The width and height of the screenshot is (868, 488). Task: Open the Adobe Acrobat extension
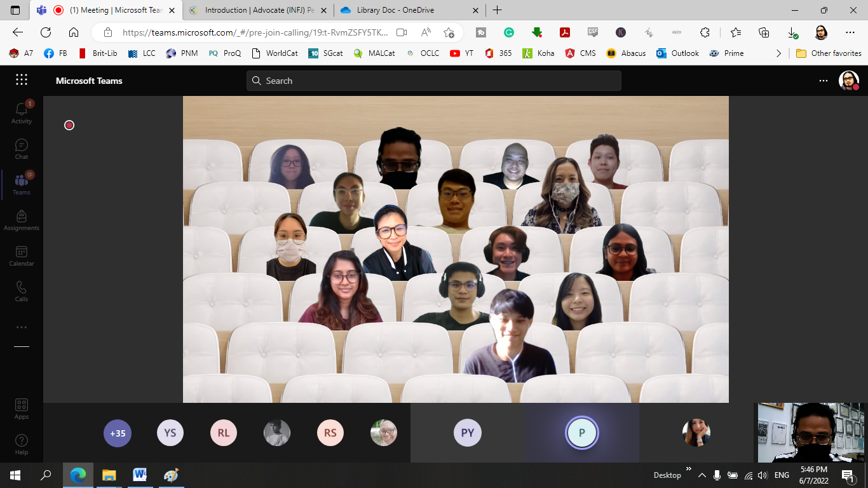[x=565, y=32]
